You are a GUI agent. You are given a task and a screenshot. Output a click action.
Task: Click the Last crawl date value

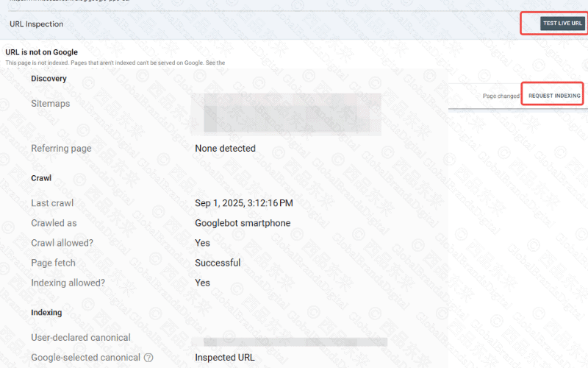point(243,203)
